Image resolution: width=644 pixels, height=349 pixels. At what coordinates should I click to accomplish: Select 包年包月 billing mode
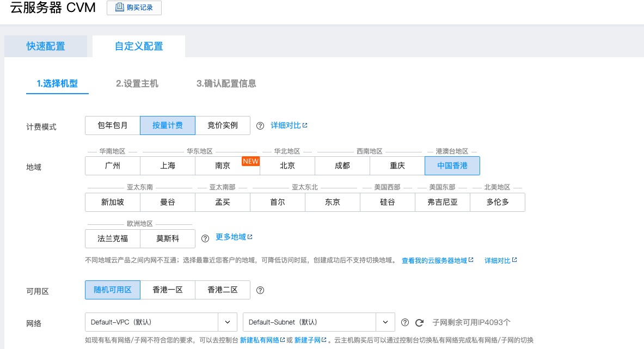[112, 125]
